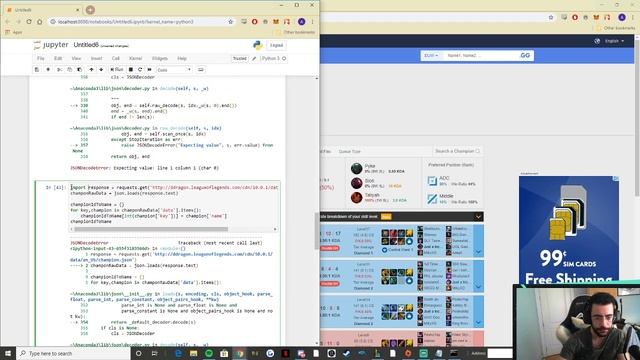This screenshot has width=640, height=360.
Task: Click the Jupyter logo
Action: pyautogui.click(x=51, y=45)
